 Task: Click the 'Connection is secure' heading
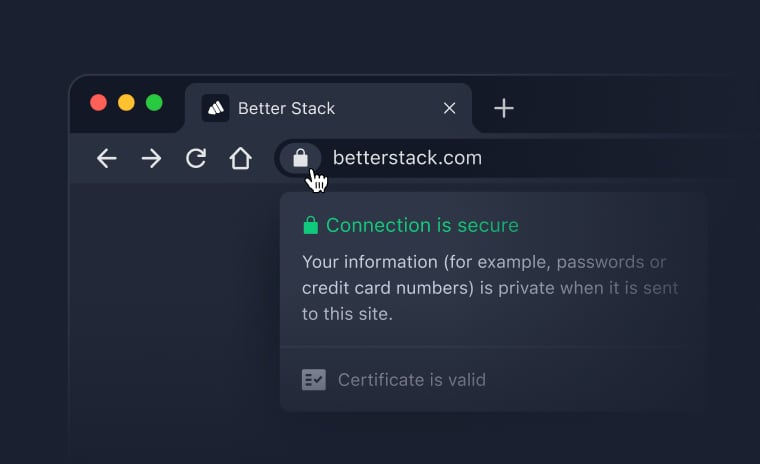point(422,225)
